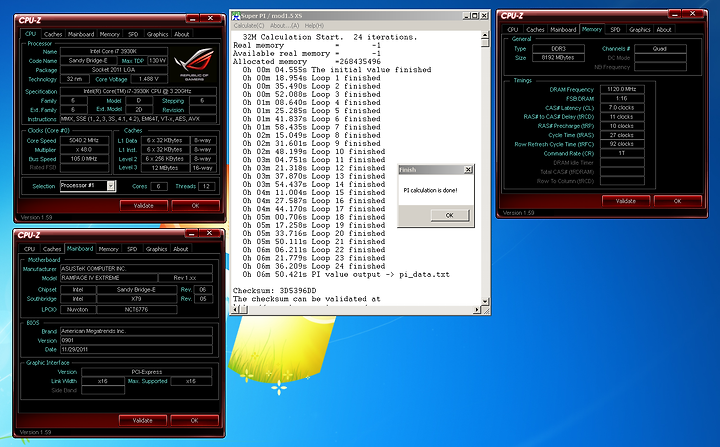
Task: Click Super PI vertical scrollbar down arrow
Action: tap(485, 301)
